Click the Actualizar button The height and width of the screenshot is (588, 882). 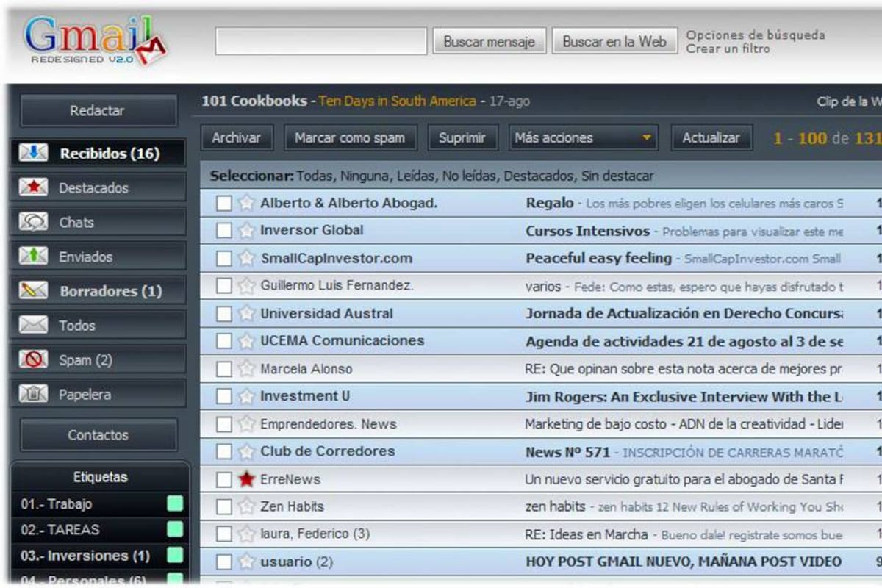[711, 137]
